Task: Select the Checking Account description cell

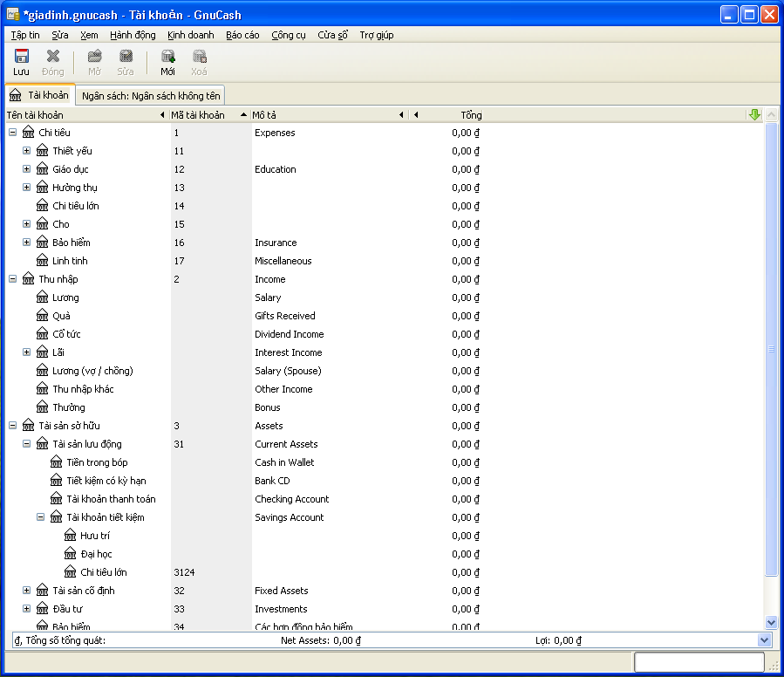Action: 292,499
